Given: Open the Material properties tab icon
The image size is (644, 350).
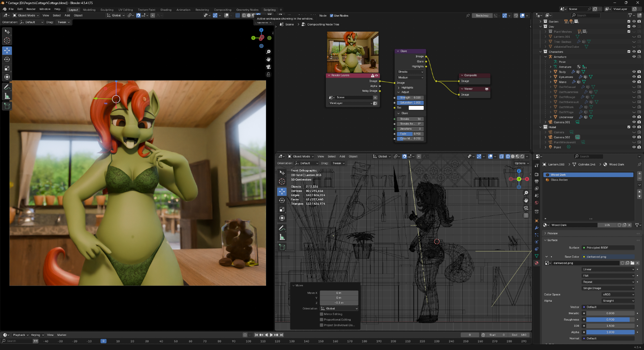Looking at the screenshot, I should coord(536,263).
